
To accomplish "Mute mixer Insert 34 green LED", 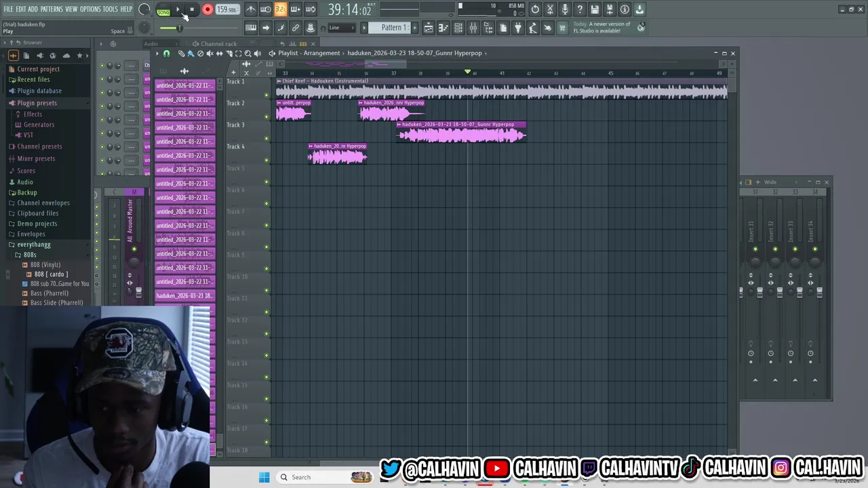I will (x=815, y=249).
